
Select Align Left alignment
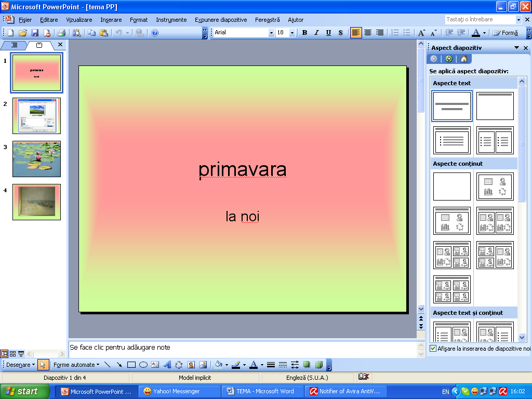355,33
